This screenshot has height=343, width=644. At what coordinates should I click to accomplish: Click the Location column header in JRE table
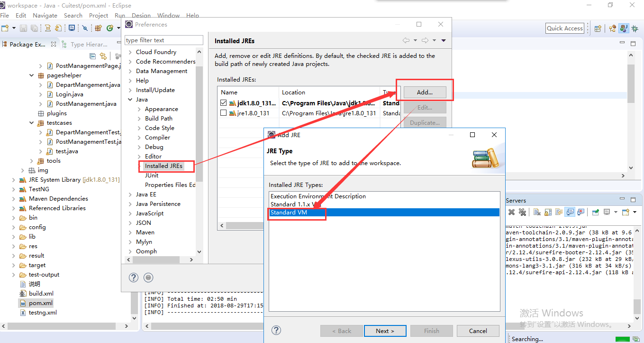click(329, 92)
